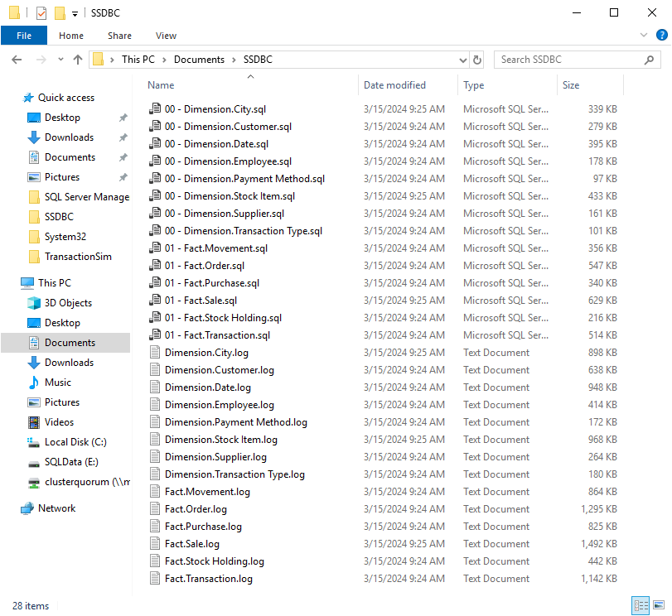Click the icon of Dimension.Employee.log
The height and width of the screenshot is (616, 672).
click(x=155, y=405)
